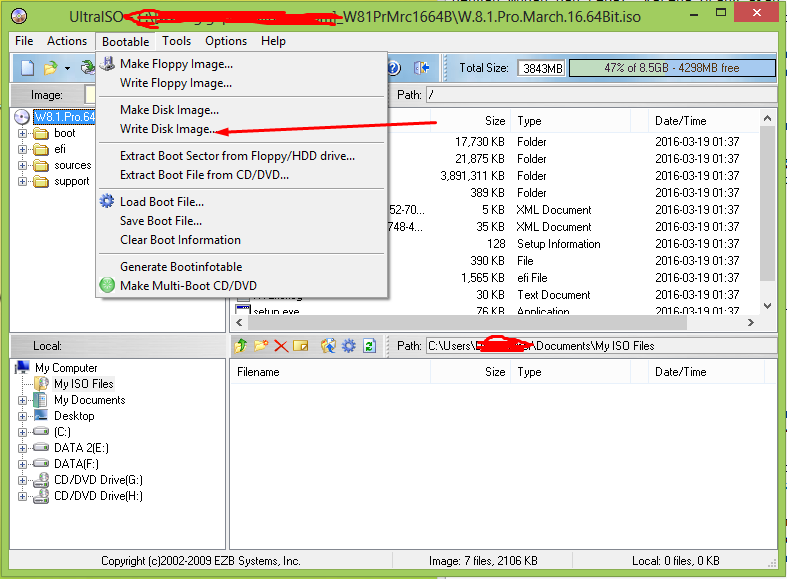The height and width of the screenshot is (579, 787).
Task: Open the Help menu
Action: 273,41
